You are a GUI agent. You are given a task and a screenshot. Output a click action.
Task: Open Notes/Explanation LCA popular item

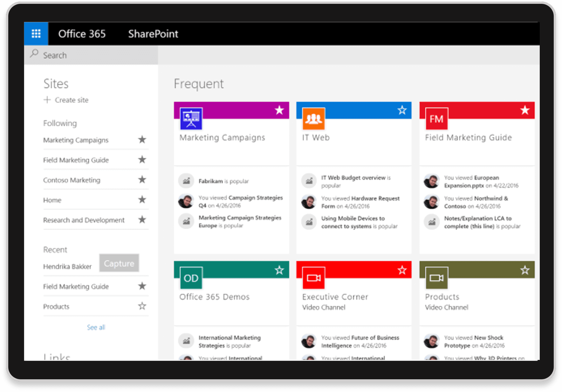coord(482,222)
